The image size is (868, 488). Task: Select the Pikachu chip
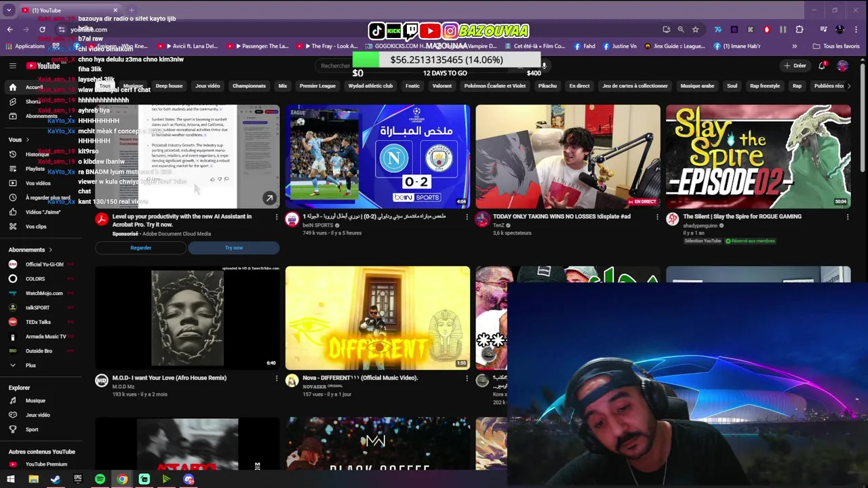coord(547,86)
